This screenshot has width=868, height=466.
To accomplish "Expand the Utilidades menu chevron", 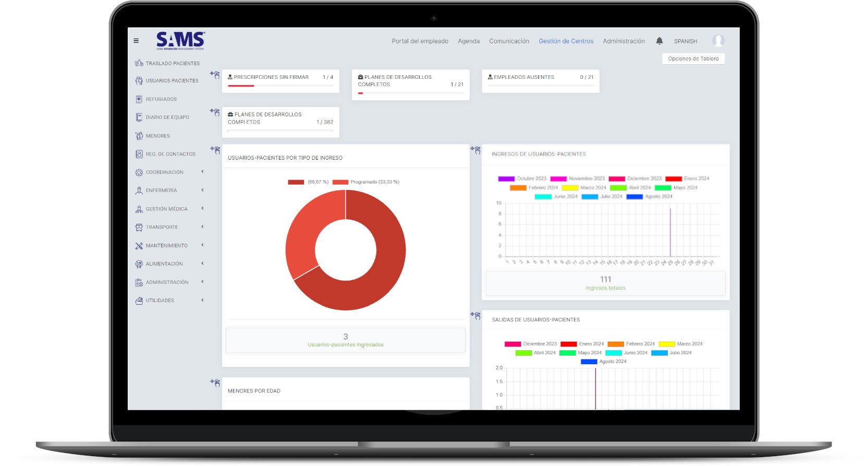I will (x=202, y=300).
